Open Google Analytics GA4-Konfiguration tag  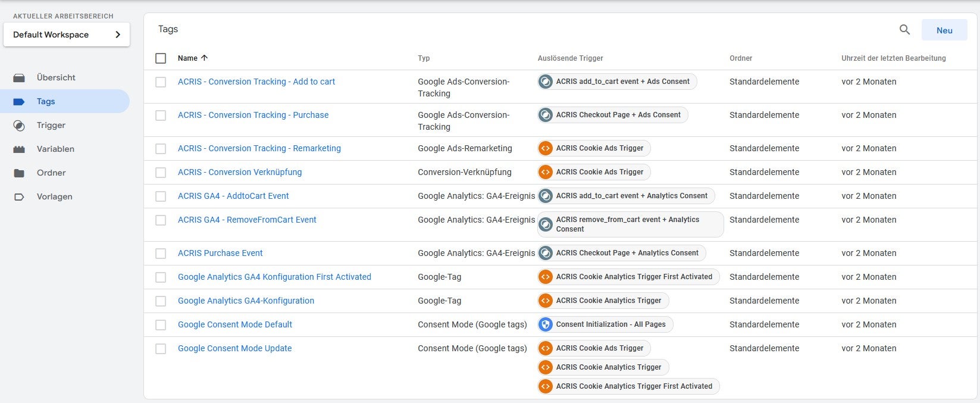246,301
